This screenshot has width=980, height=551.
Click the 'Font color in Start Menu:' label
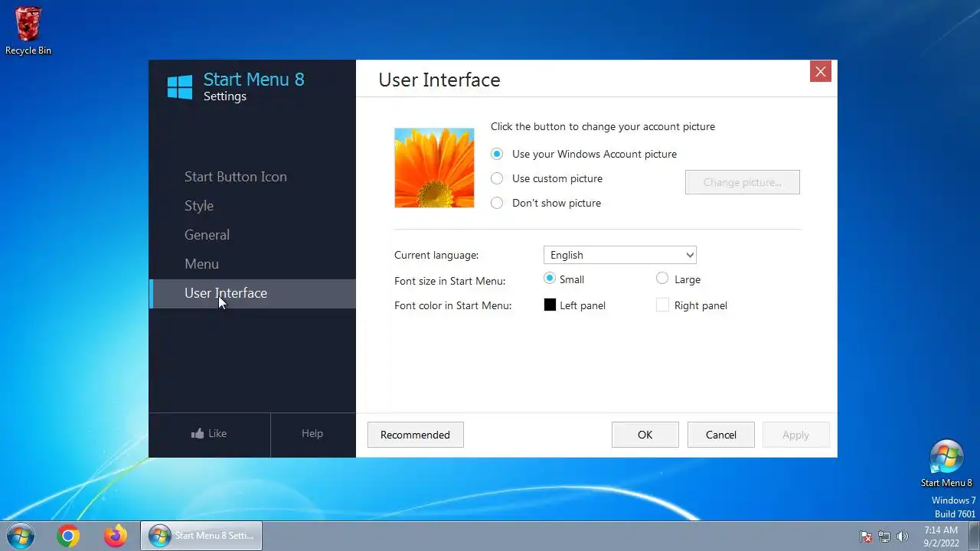(x=453, y=305)
